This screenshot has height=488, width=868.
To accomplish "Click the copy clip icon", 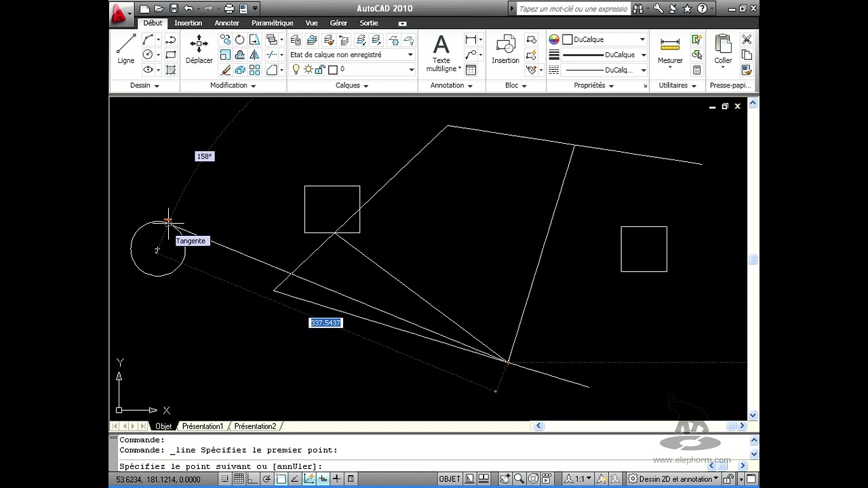I will (747, 55).
